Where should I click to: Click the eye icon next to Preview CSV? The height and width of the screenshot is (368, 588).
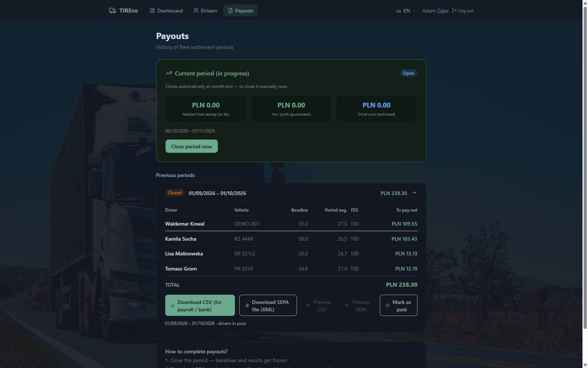308,305
